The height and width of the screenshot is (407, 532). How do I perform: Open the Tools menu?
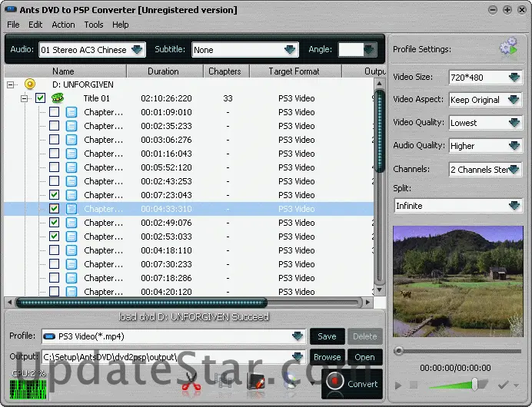click(93, 25)
